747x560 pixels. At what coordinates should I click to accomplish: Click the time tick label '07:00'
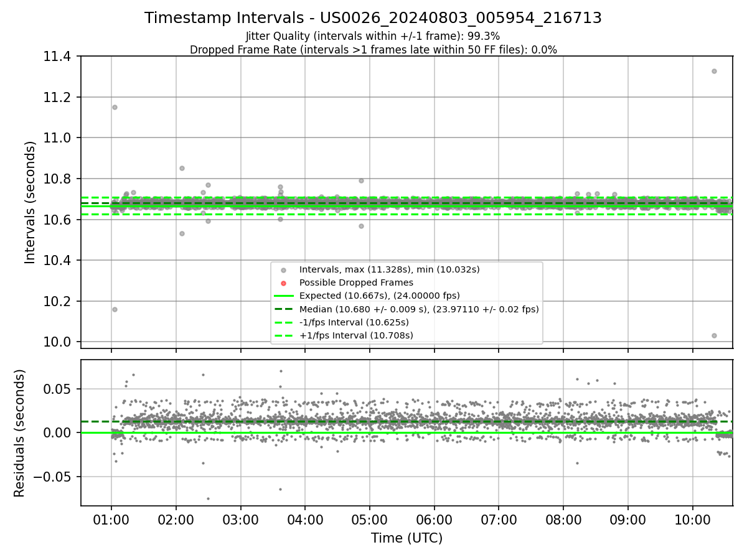pyautogui.click(x=499, y=519)
